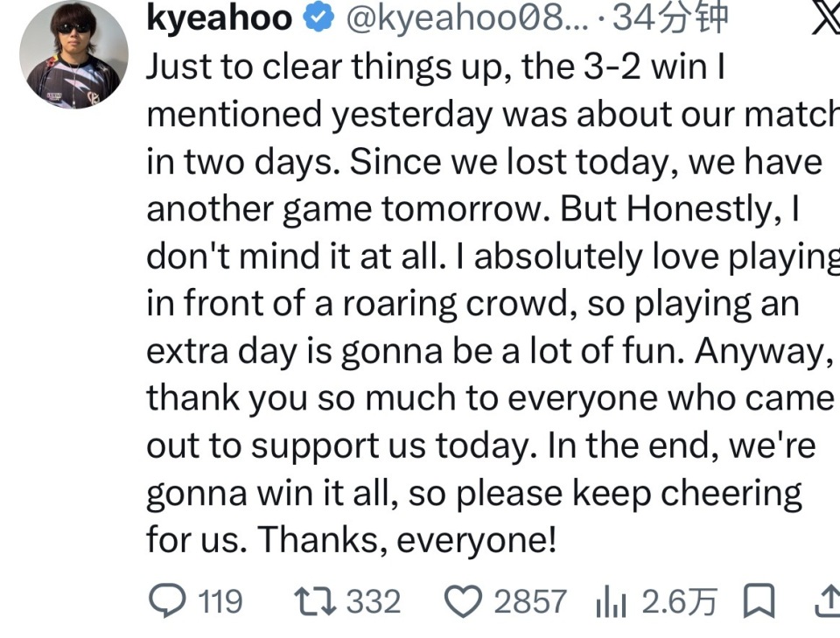Click the kyeahoo display name
Image resolution: width=840 pixels, height=638 pixels.
[219, 18]
